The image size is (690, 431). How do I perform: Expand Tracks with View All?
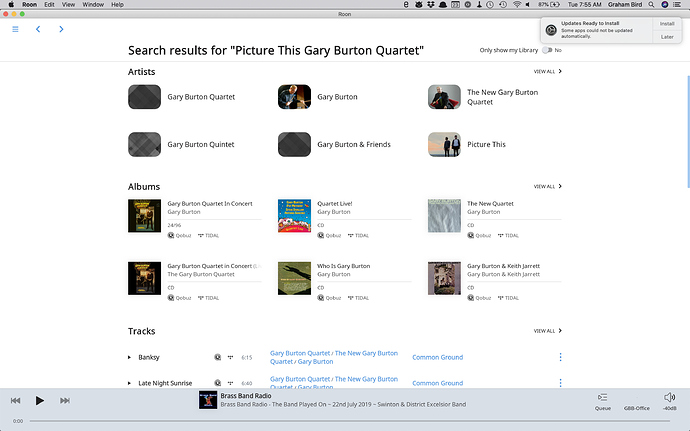(x=547, y=331)
